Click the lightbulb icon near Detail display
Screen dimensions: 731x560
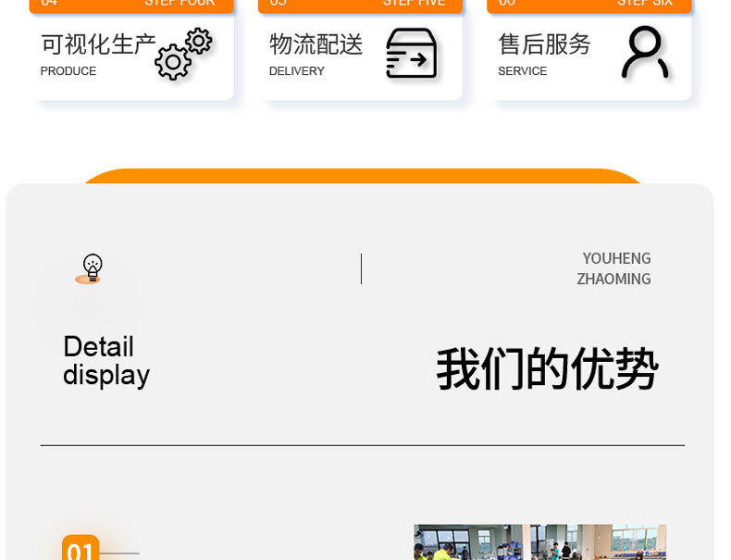92,268
